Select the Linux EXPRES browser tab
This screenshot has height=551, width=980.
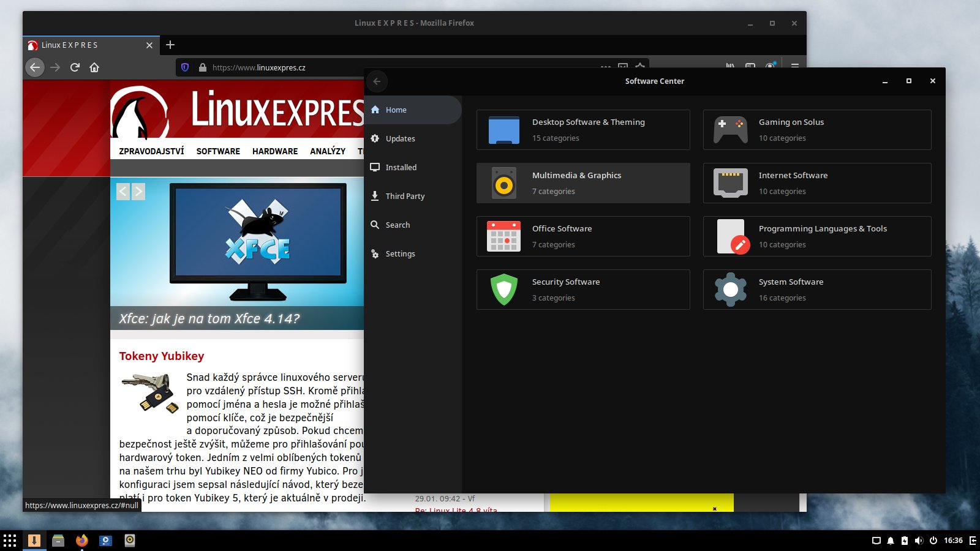pos(91,45)
